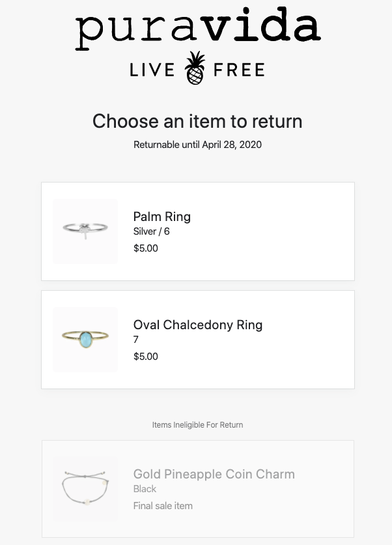
Task: Click the Silver / 6 variant label
Action: coord(151,231)
